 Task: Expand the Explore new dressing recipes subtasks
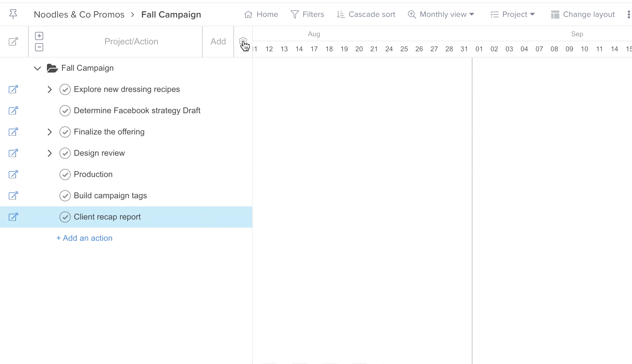click(49, 89)
